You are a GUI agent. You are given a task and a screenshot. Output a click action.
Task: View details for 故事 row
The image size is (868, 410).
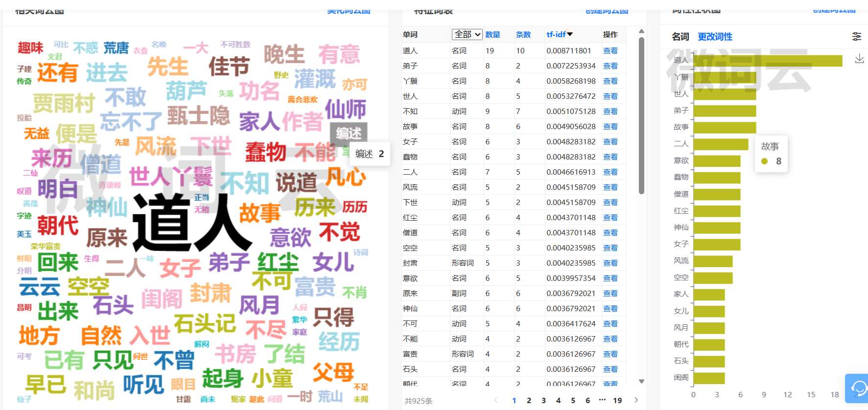click(x=610, y=126)
